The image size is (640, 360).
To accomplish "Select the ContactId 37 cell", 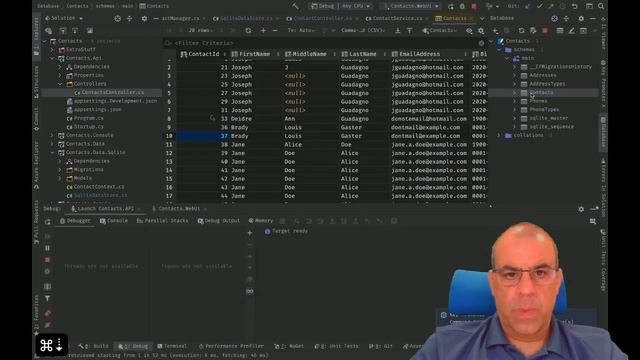I will tap(202, 136).
